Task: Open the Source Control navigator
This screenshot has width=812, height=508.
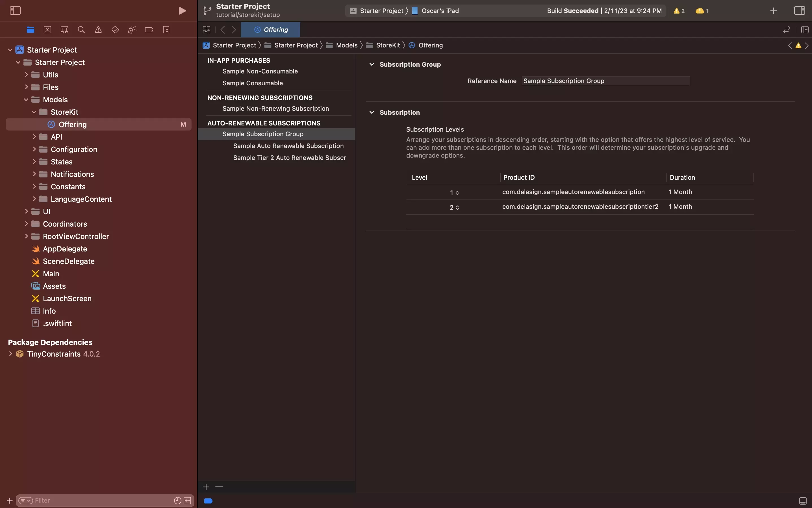Action: [x=47, y=30]
